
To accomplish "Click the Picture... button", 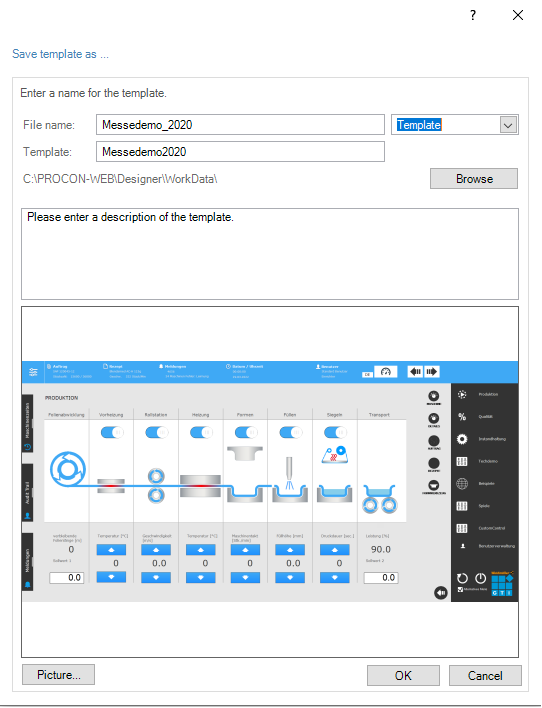I will click(58, 675).
